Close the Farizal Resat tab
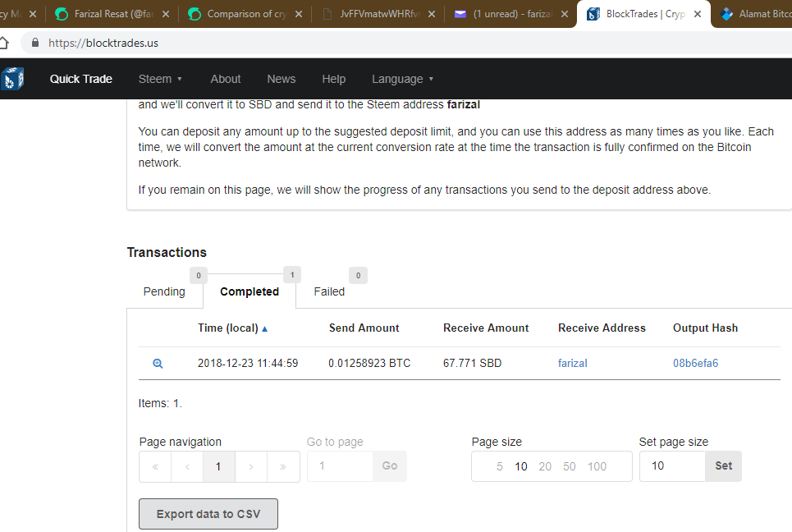The width and height of the screenshot is (792, 532). point(166,14)
